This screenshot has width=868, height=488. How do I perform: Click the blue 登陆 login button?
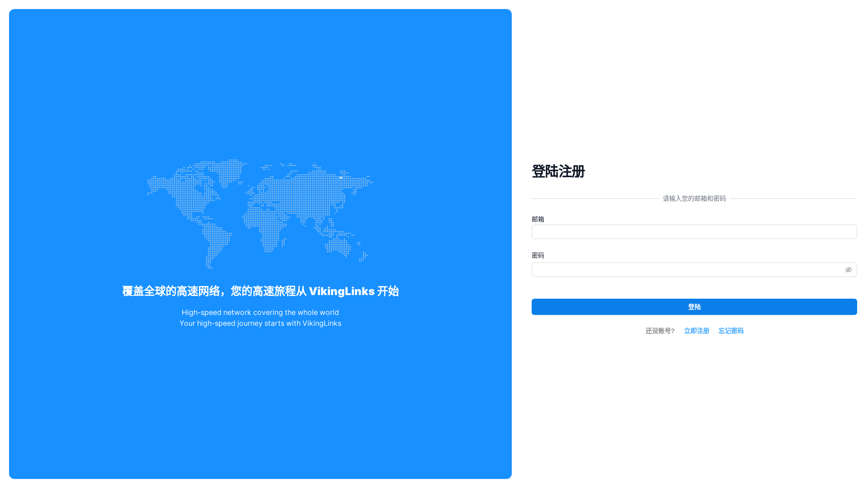point(694,307)
